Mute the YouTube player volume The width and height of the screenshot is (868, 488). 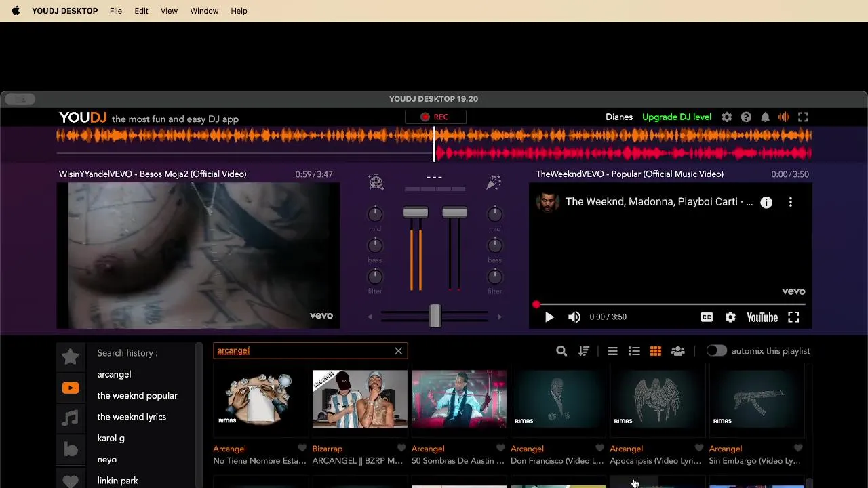(574, 317)
